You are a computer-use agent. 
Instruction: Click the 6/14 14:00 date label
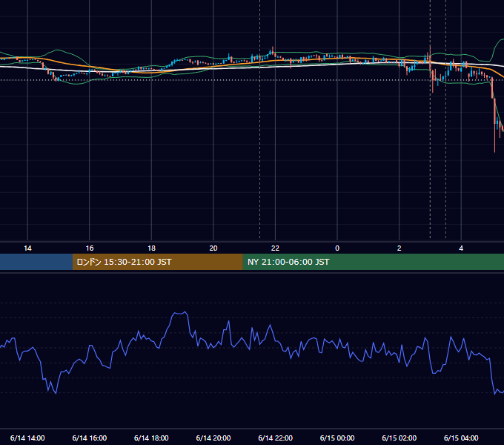27,438
